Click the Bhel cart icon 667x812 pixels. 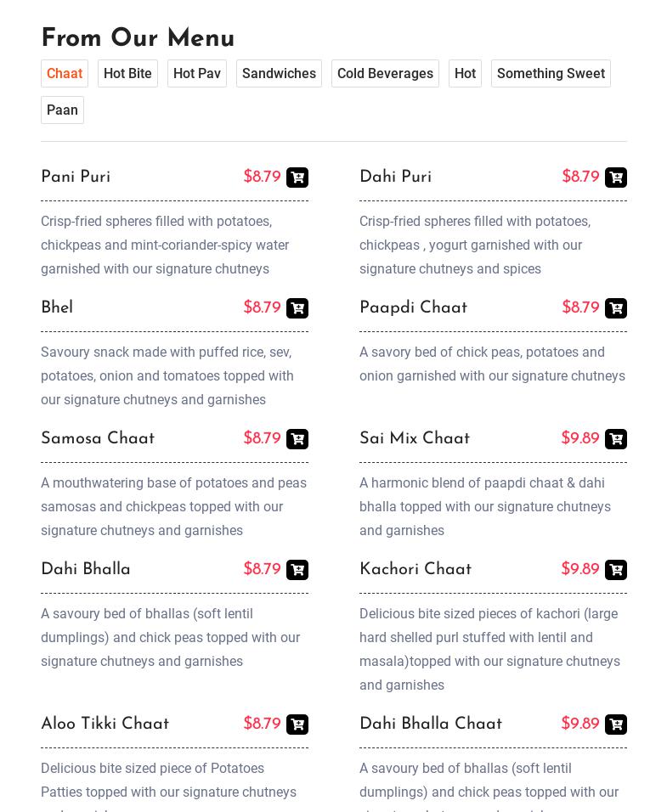point(297,308)
